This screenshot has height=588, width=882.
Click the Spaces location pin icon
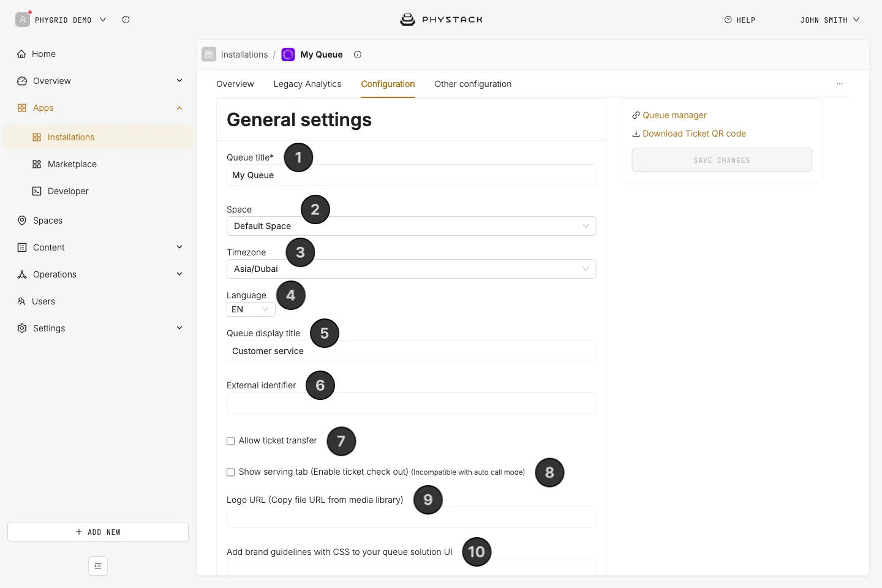[x=22, y=221]
